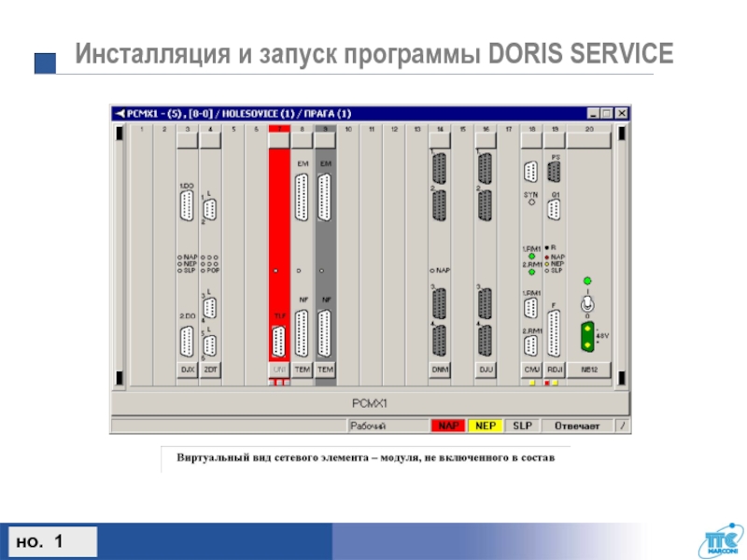
Task: Flip the I/0 power toggle switch on NB12
Action: pos(587,303)
